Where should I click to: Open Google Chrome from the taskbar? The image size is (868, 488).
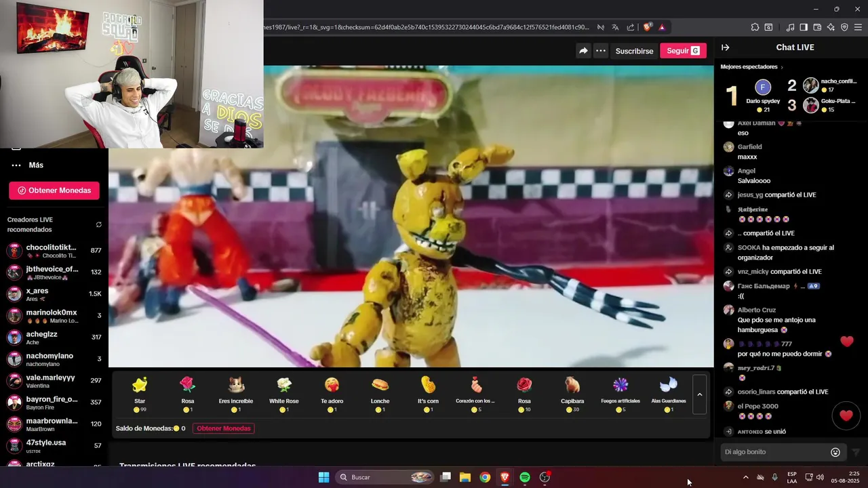click(485, 477)
